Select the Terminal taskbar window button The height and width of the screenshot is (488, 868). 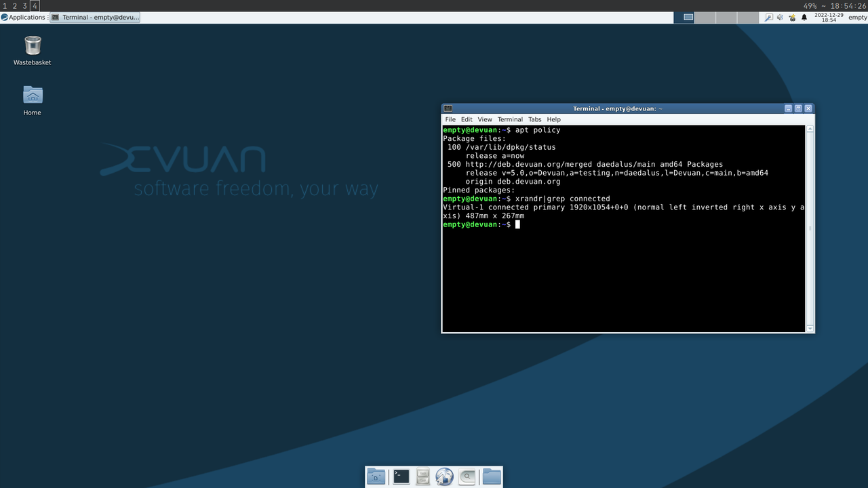(x=95, y=18)
